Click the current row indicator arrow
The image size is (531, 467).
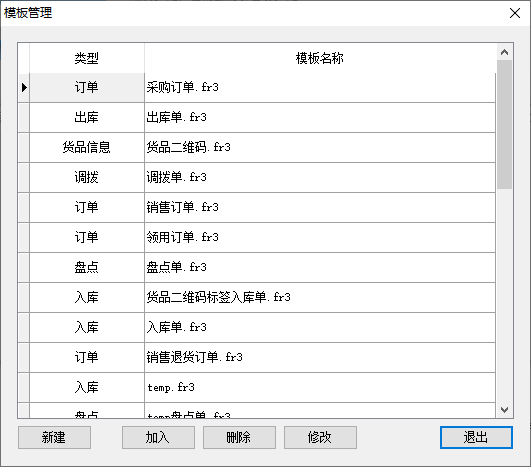pyautogui.click(x=24, y=87)
